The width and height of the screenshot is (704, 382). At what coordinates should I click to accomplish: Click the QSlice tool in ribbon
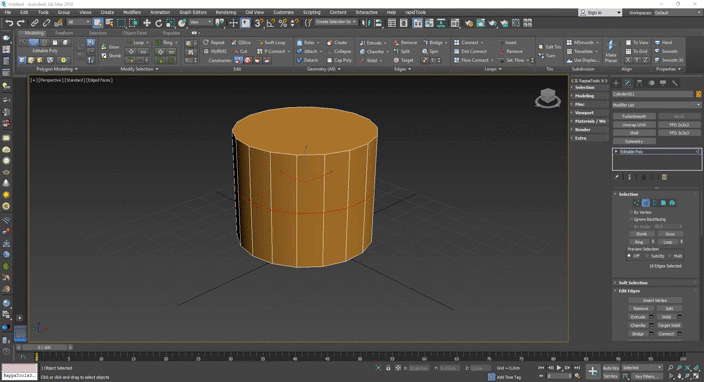(241, 43)
